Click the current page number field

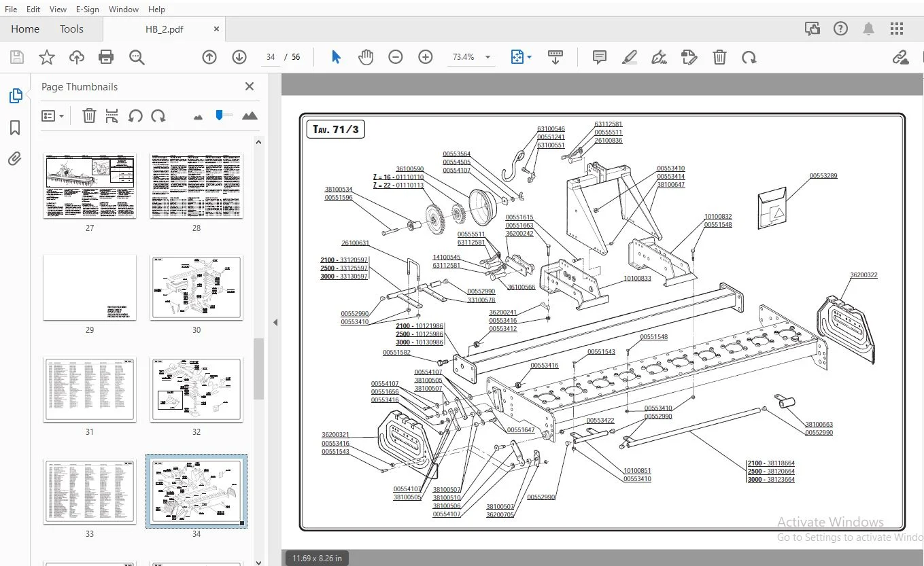[x=271, y=57]
